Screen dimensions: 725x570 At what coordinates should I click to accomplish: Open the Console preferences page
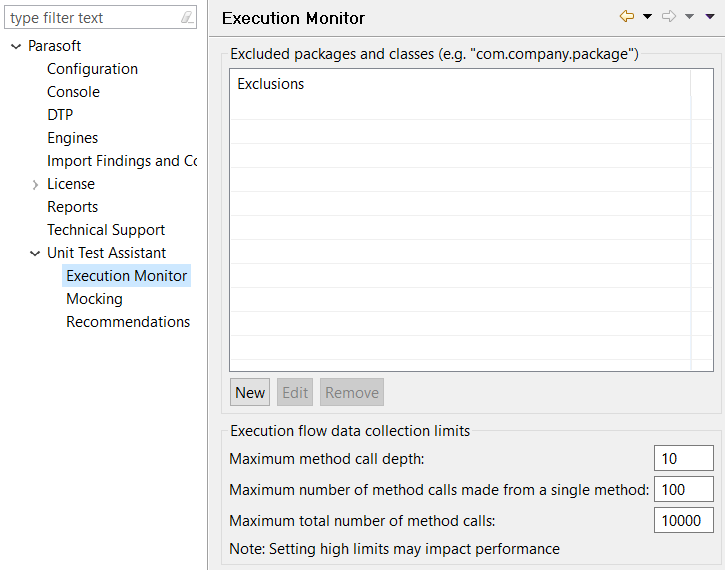(x=74, y=92)
